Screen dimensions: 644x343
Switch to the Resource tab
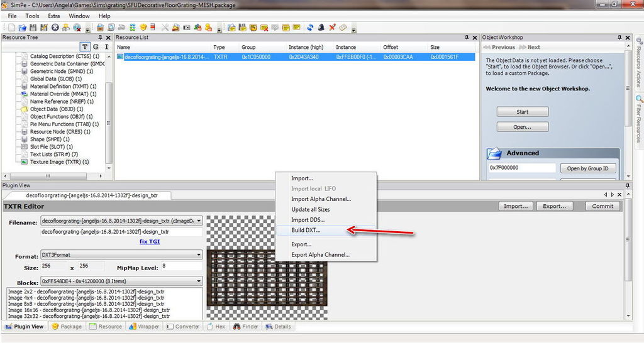(106, 327)
